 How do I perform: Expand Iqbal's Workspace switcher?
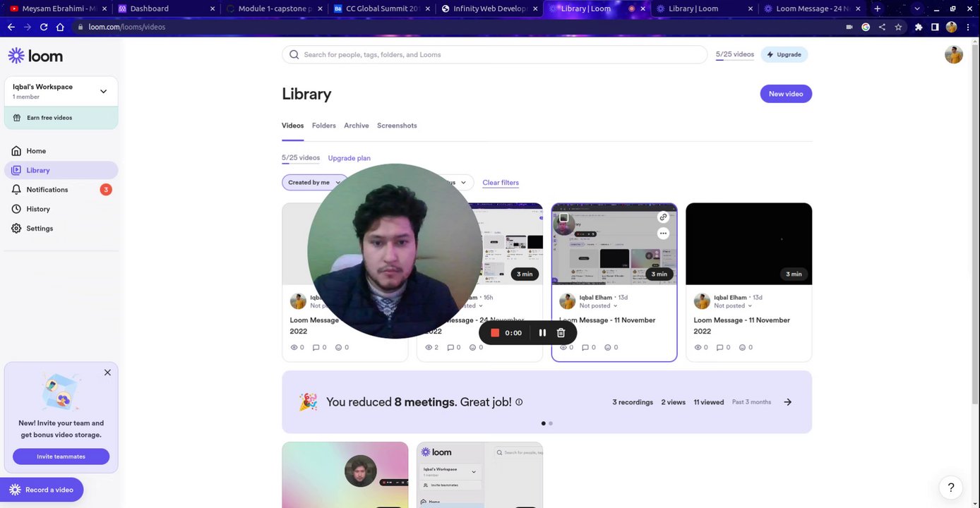(x=61, y=92)
